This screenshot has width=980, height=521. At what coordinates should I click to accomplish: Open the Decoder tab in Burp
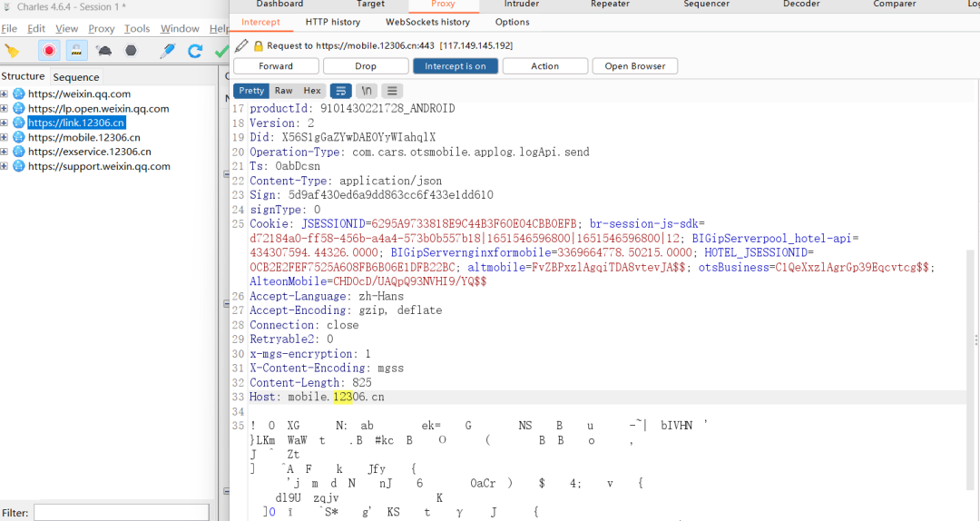[x=801, y=5]
